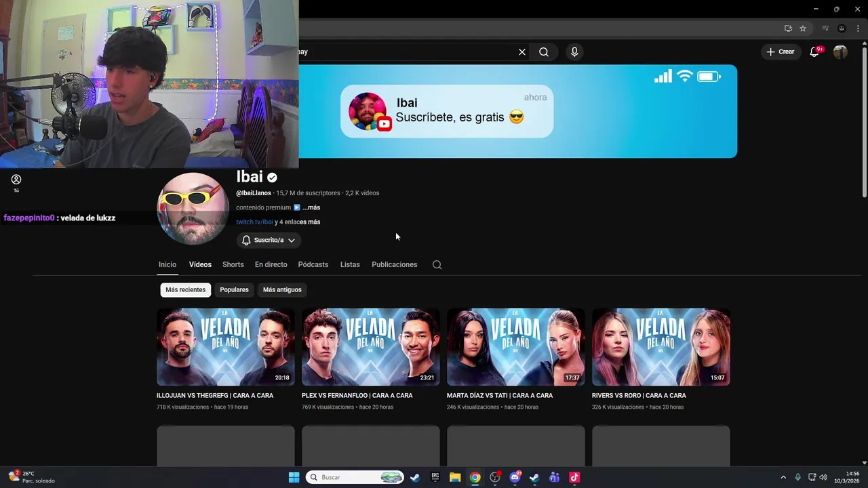868x488 pixels.
Task: Open the Suscrito/a dropdown
Action: click(x=269, y=240)
